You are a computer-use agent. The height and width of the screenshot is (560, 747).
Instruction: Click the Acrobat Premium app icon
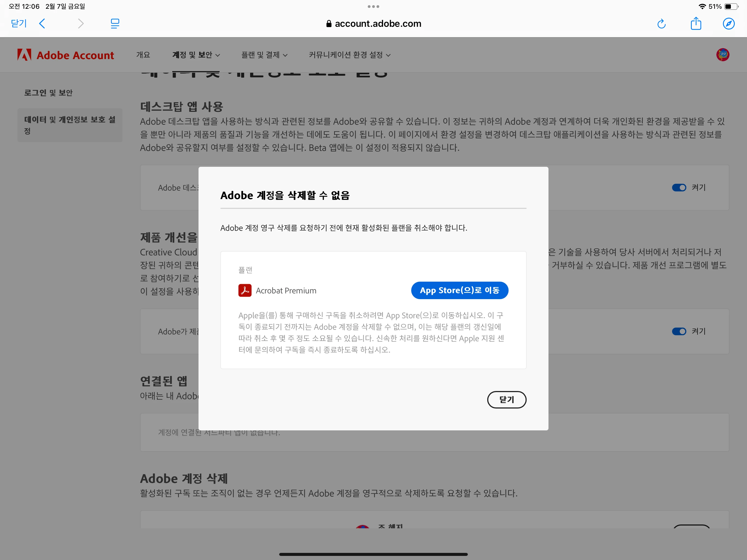pyautogui.click(x=245, y=290)
